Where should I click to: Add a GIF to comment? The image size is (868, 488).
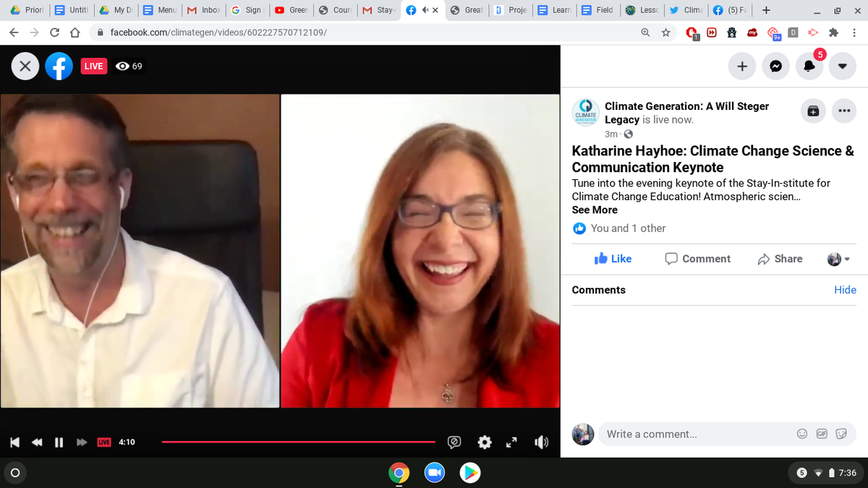(821, 434)
